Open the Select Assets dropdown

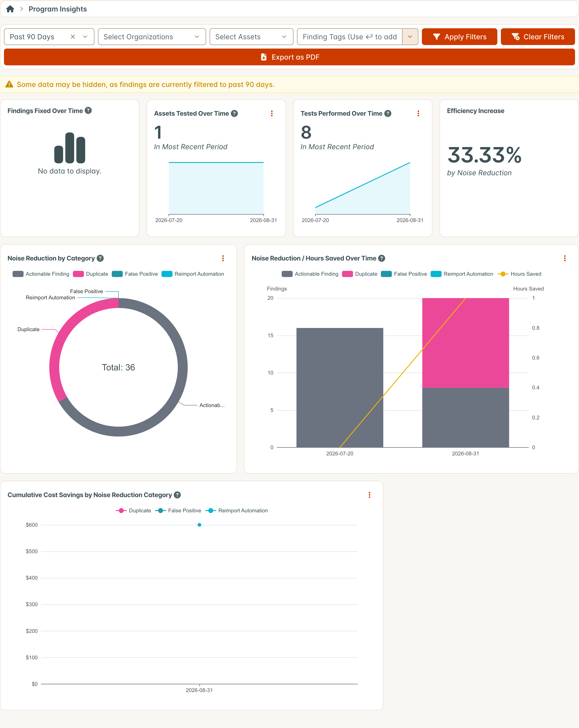[251, 37]
